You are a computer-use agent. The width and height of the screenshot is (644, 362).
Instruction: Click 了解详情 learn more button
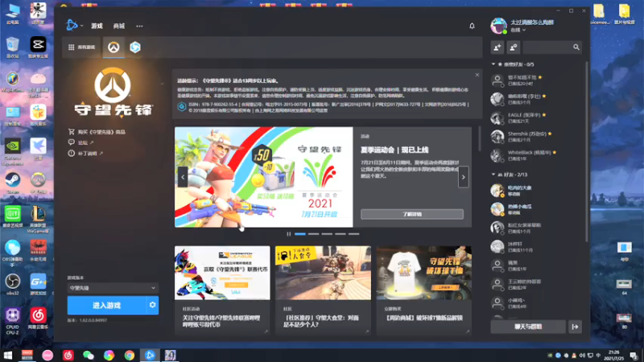pos(412,214)
